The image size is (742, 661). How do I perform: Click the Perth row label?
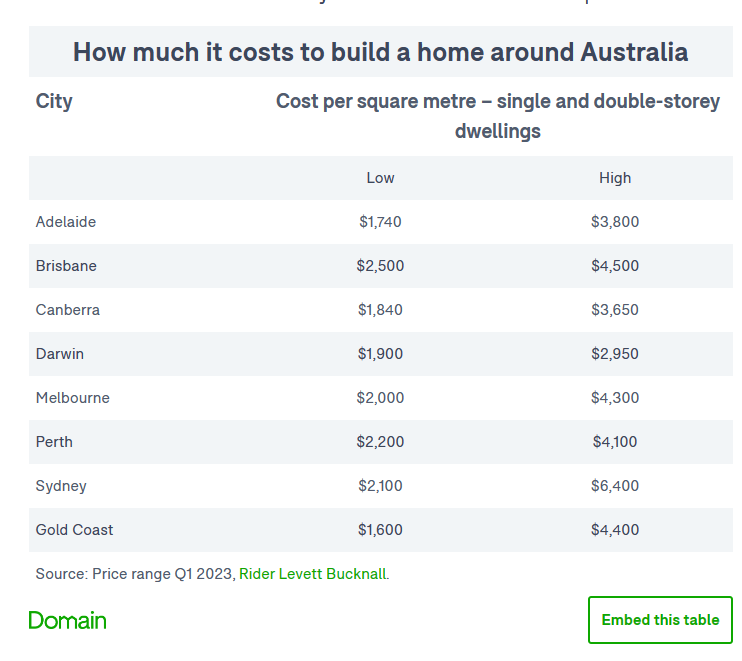pos(54,442)
